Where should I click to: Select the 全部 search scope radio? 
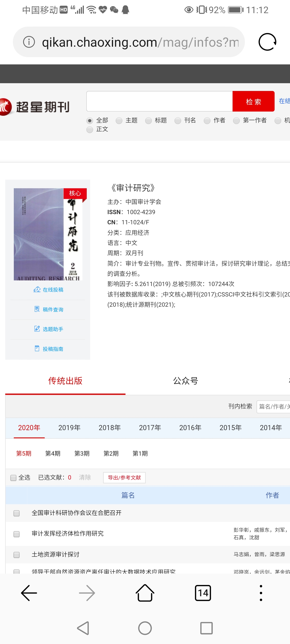pos(90,120)
